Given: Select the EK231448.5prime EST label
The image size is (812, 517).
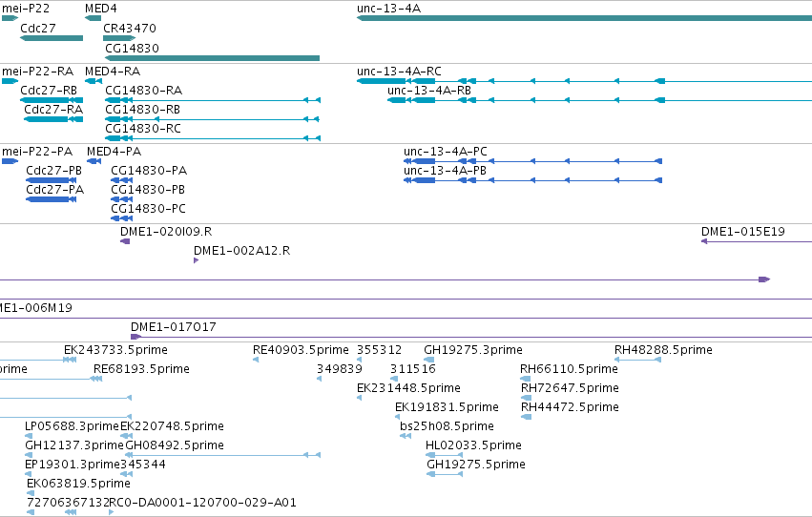Looking at the screenshot, I should click(408, 388).
